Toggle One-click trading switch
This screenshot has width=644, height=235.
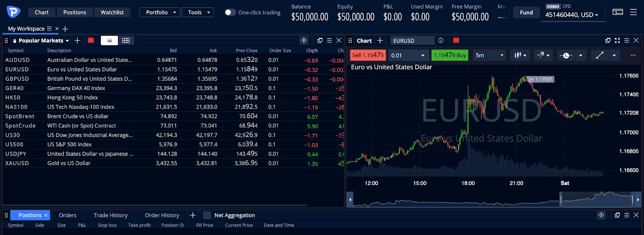[x=230, y=12]
